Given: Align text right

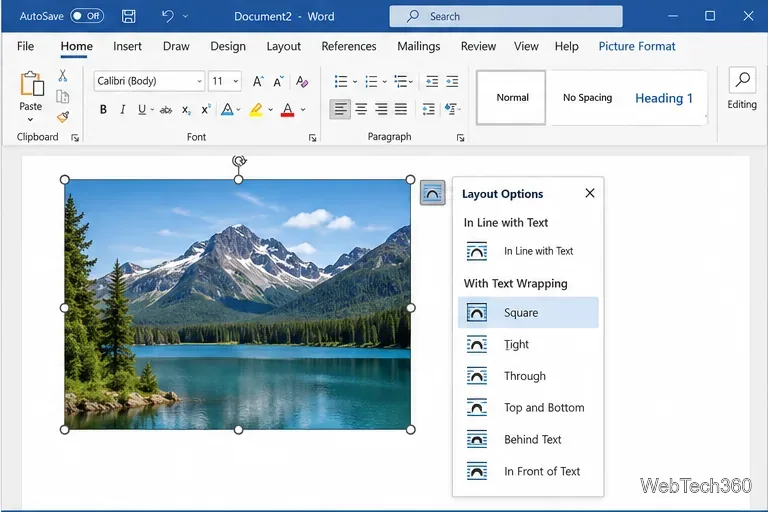Looking at the screenshot, I should [381, 109].
